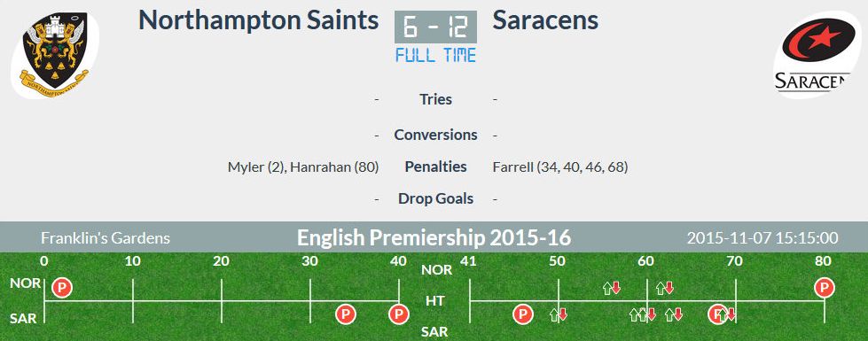Click the Franklin's Gardens venue label
The image size is (868, 341).
click(x=106, y=238)
